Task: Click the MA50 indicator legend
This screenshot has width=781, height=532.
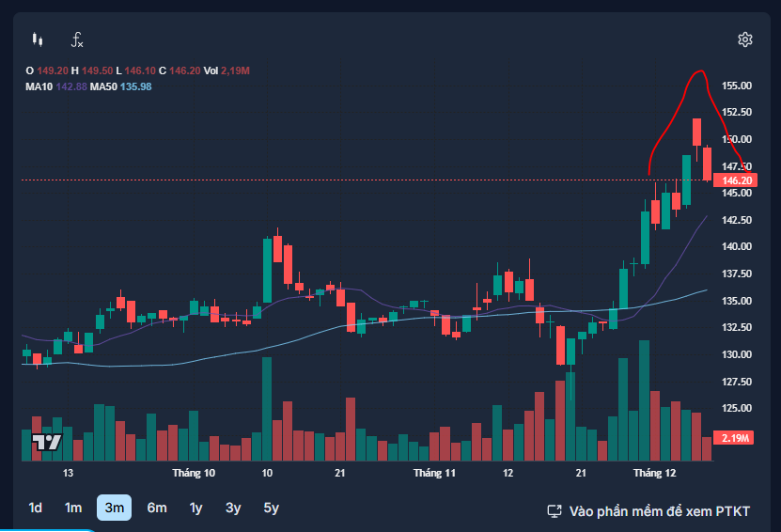Action: click(103, 86)
